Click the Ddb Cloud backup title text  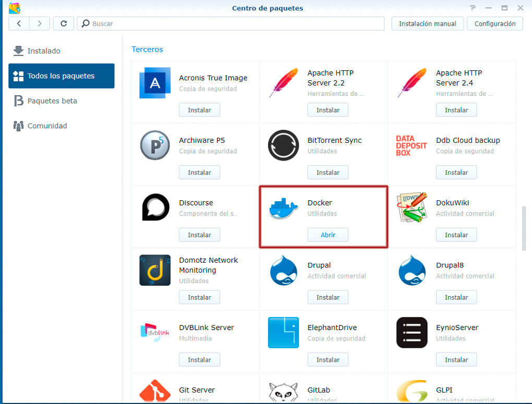(468, 140)
